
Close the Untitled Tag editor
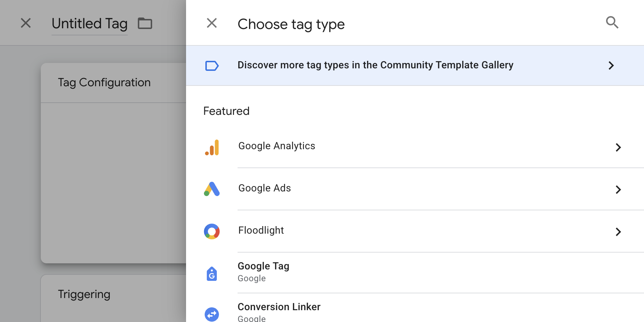tap(26, 23)
